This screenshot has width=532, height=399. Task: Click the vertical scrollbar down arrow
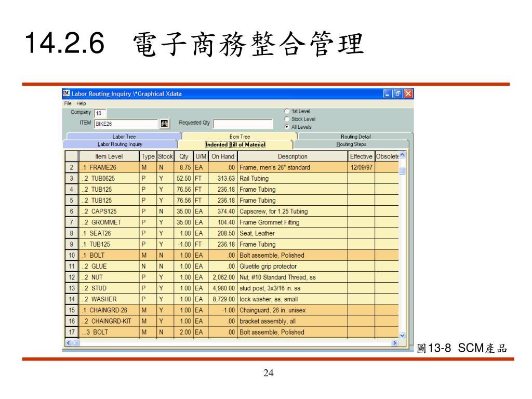[402, 335]
